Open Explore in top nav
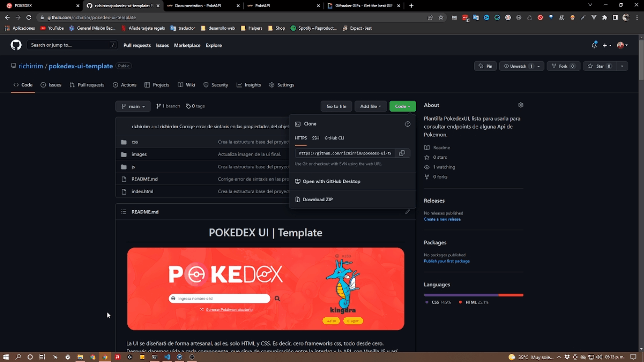Screen dimensions: 644x362 click(x=214, y=45)
